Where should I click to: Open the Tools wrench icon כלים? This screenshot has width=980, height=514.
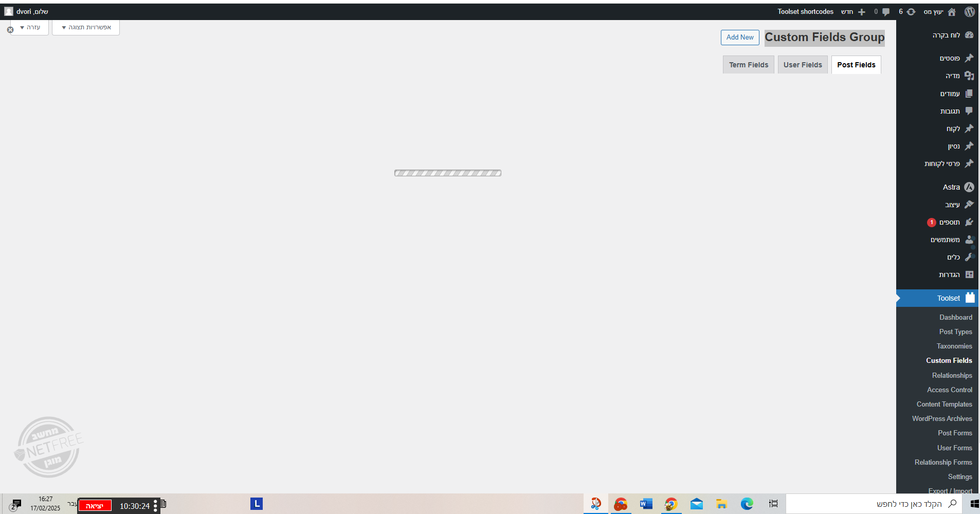coord(969,257)
